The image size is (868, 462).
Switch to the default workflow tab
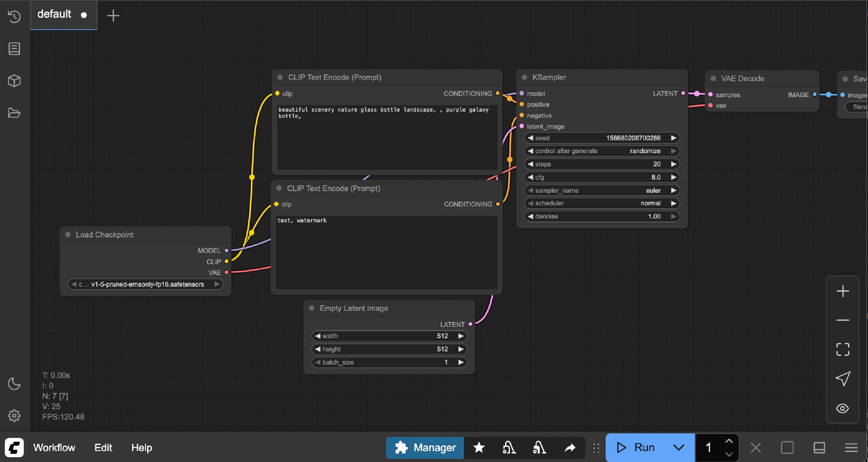[55, 14]
